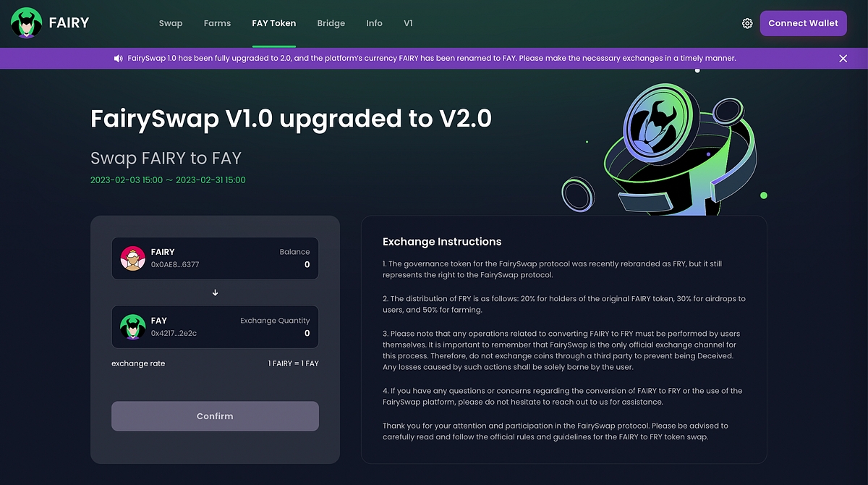Switch to the V1 version link

coord(409,23)
